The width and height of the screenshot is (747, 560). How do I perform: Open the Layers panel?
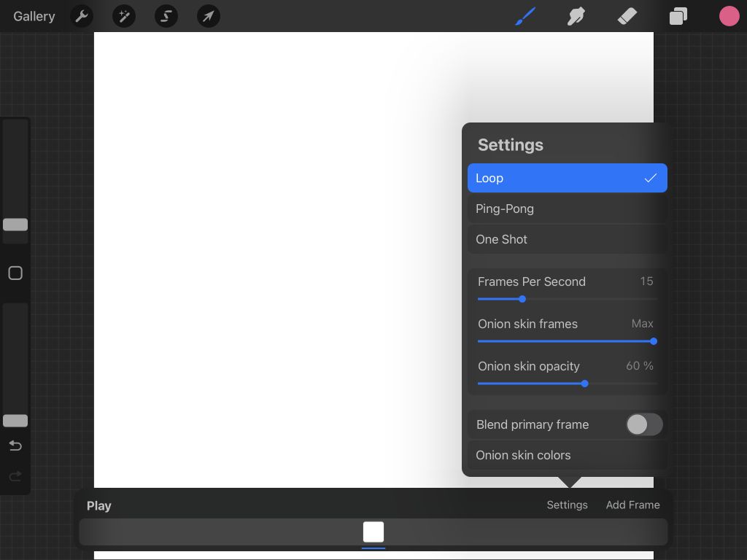pos(678,16)
